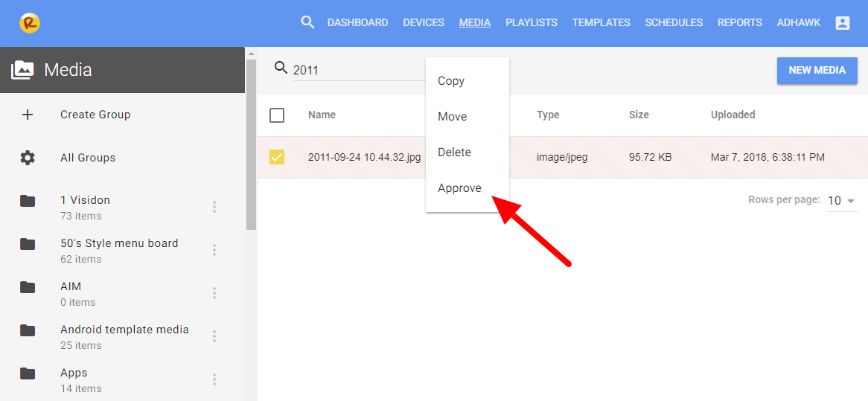
Task: Click the magnifier icon beside the 2011 search field
Action: coord(281,68)
